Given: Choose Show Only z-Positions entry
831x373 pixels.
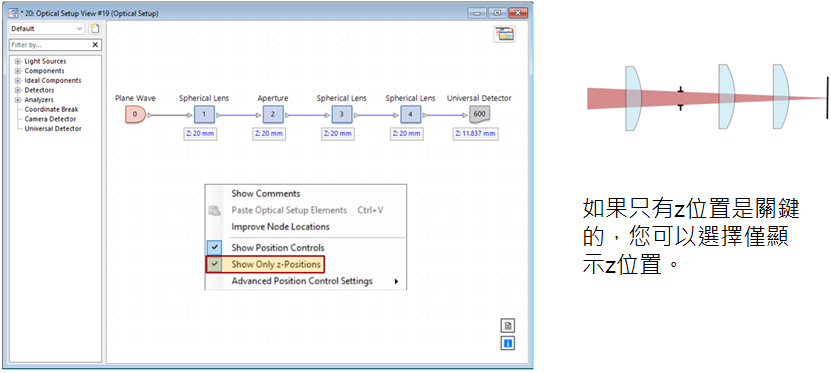Looking at the screenshot, I should click(x=276, y=264).
